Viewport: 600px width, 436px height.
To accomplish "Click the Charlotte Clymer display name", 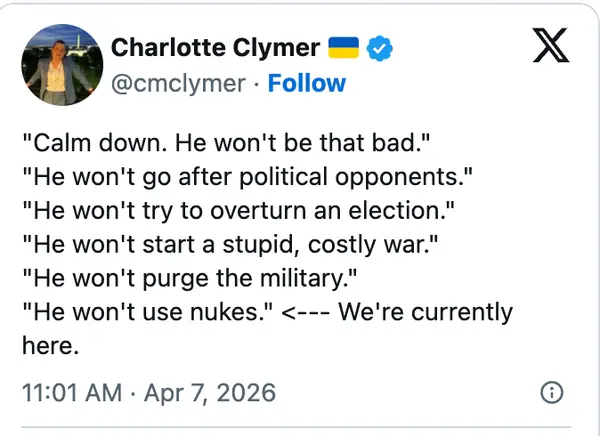I will (x=215, y=47).
